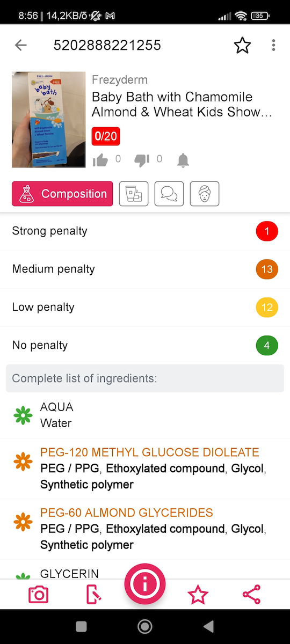
Task: Open the skin type face icon tab
Action: [x=205, y=194]
